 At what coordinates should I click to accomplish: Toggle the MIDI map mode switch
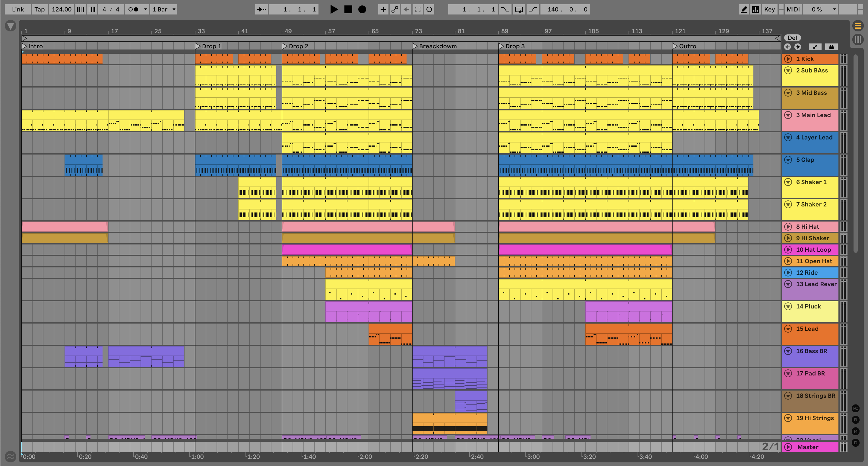(x=793, y=9)
